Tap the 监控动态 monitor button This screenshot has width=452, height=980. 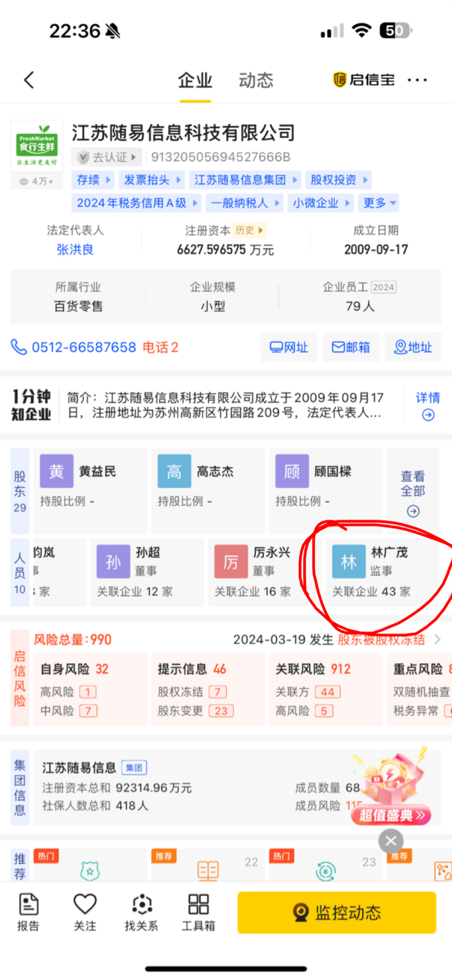[x=337, y=912]
